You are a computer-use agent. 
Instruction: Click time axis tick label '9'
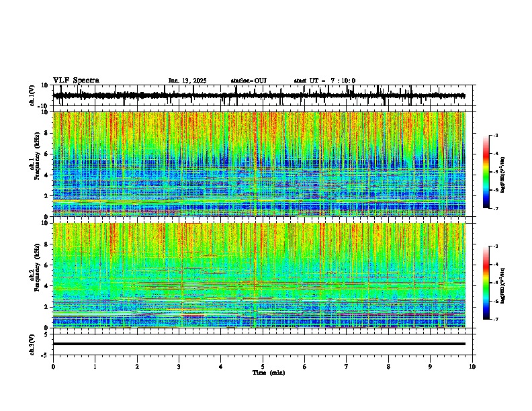[x=430, y=367]
